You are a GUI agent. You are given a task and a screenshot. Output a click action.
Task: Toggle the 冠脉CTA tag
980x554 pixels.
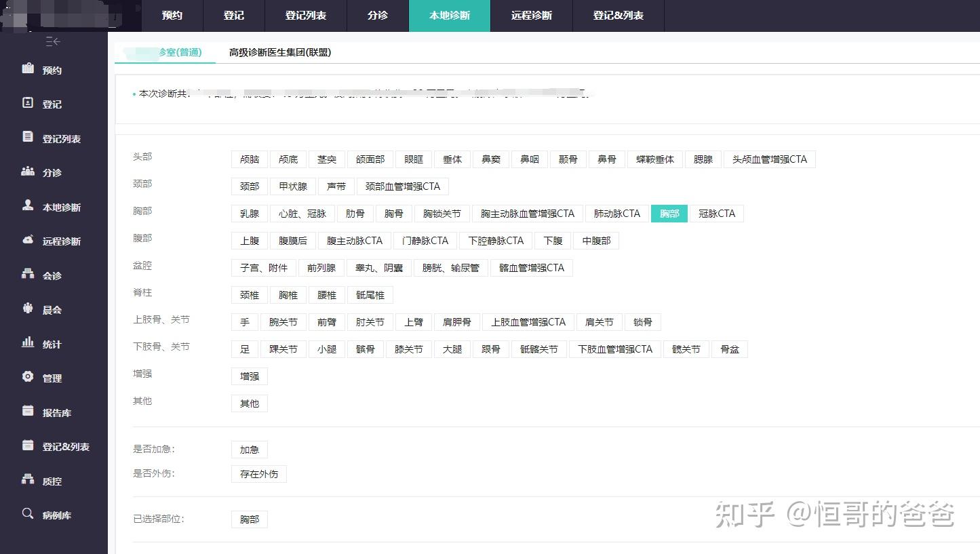(717, 214)
